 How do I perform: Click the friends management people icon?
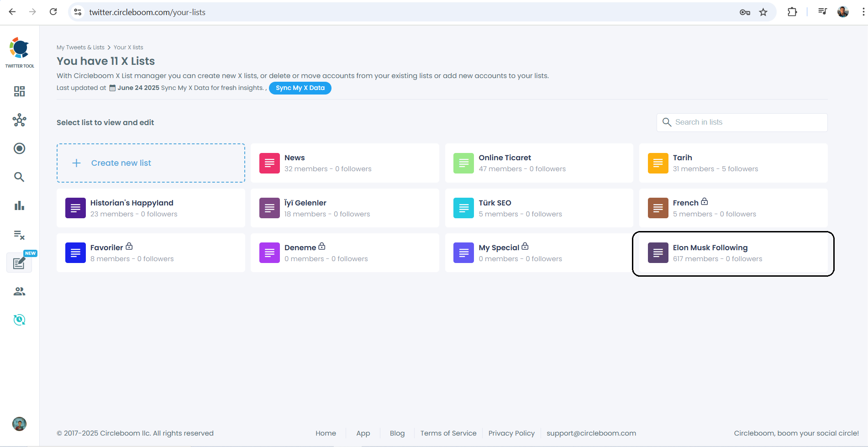click(19, 291)
